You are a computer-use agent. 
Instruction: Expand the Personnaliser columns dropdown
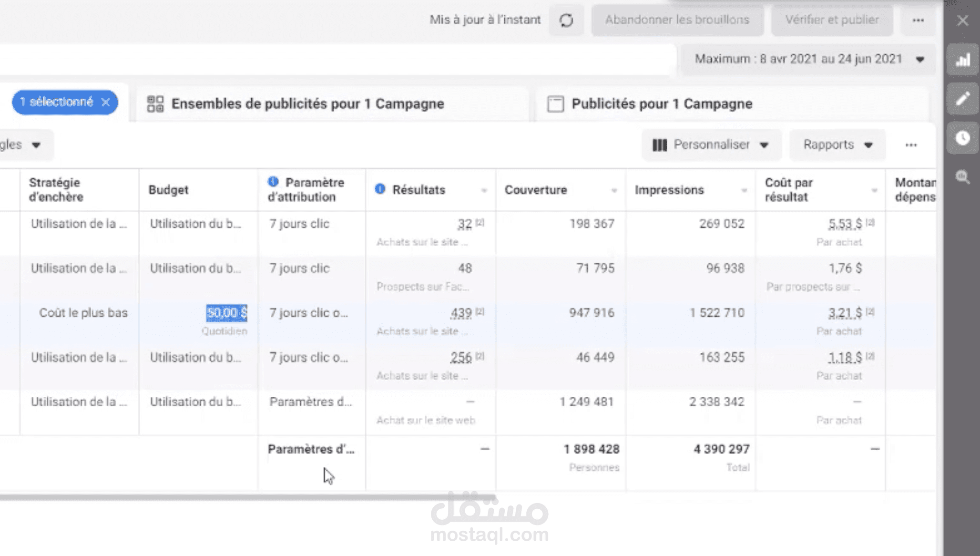pos(711,144)
